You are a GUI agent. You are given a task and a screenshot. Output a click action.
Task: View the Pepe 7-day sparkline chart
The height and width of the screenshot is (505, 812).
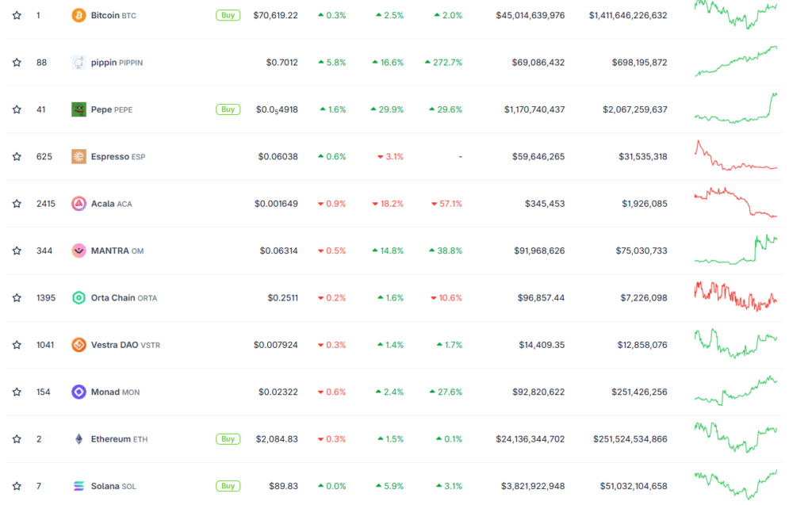tap(735, 109)
